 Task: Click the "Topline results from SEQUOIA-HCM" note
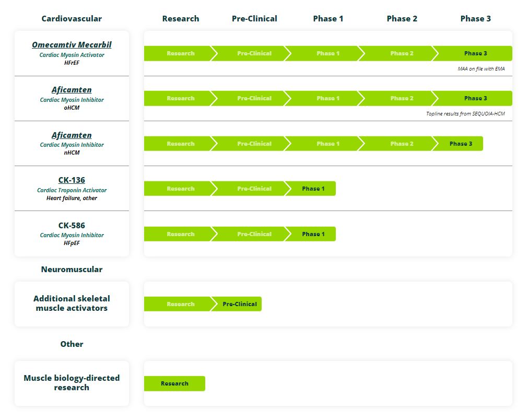pyautogui.click(x=465, y=113)
